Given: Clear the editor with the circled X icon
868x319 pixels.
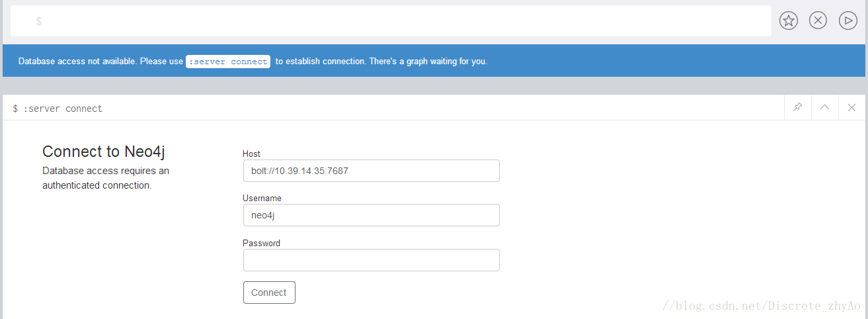Looking at the screenshot, I should tap(818, 21).
